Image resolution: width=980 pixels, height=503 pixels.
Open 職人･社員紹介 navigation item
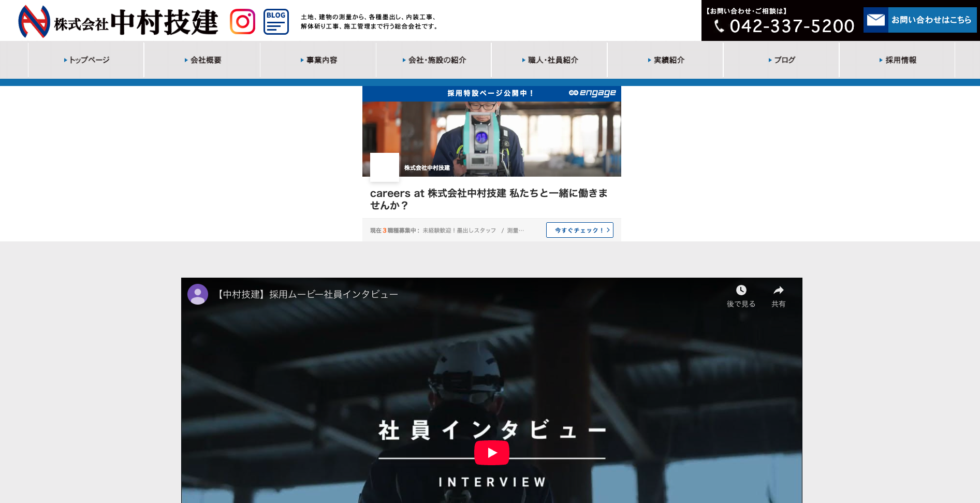[550, 60]
